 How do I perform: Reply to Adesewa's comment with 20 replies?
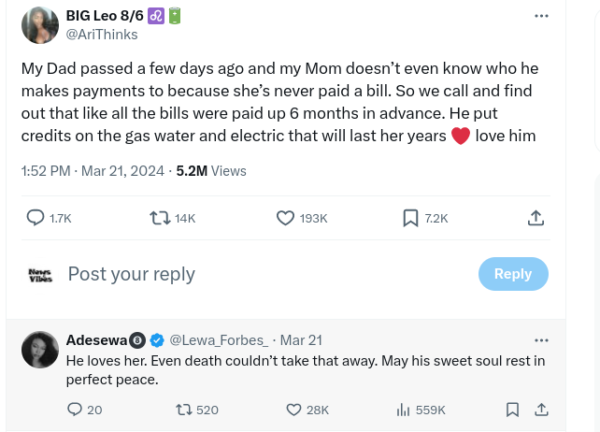pyautogui.click(x=75, y=409)
